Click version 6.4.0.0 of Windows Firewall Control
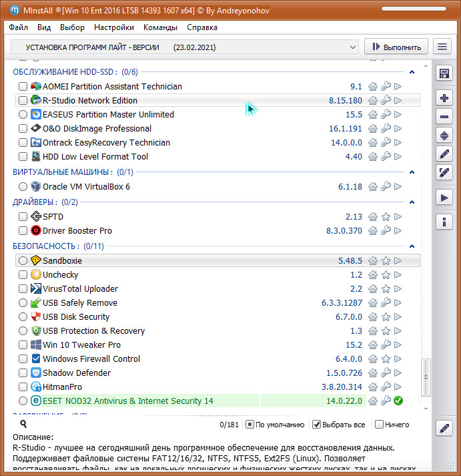This screenshot has height=476, width=461. tap(349, 359)
